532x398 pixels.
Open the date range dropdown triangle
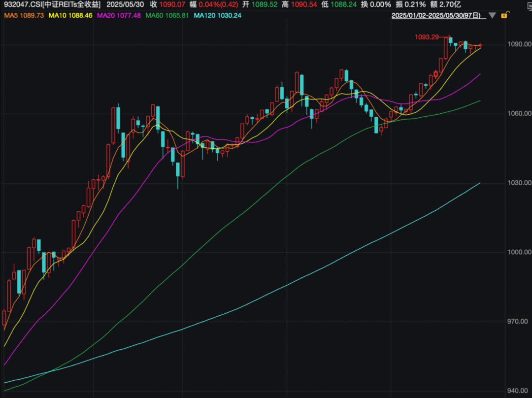(x=491, y=16)
